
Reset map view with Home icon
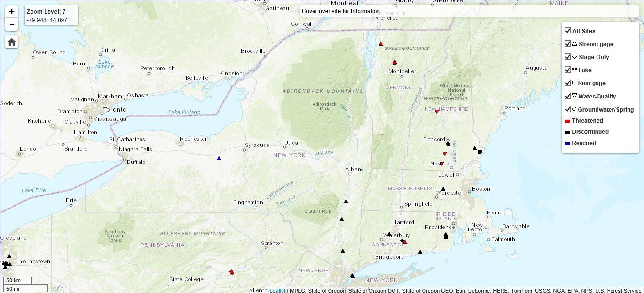(12, 42)
